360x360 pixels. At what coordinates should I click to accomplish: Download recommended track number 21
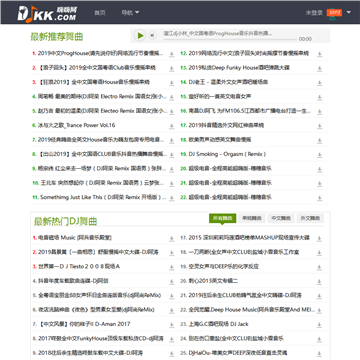point(320,184)
